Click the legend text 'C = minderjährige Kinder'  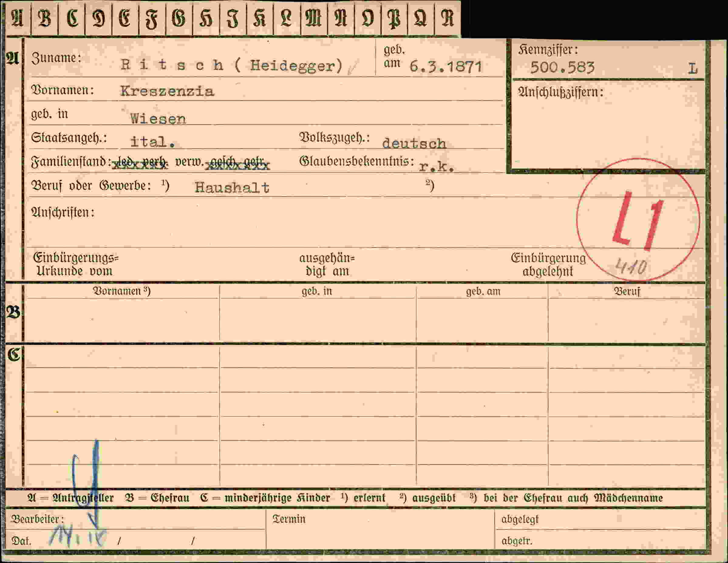265,498
